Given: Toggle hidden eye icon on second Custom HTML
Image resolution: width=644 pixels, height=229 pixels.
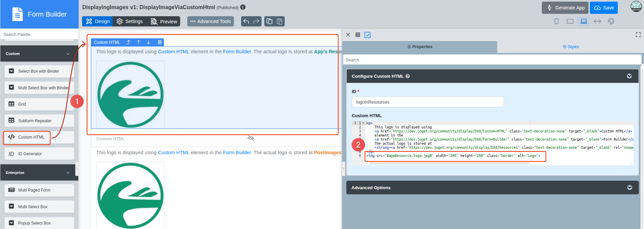Looking at the screenshot, I should click(251, 138).
